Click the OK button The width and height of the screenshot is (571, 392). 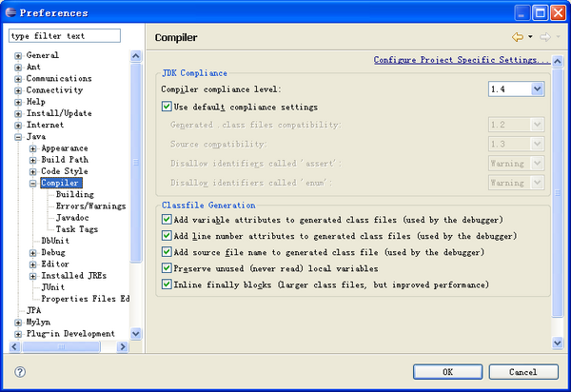click(x=447, y=372)
